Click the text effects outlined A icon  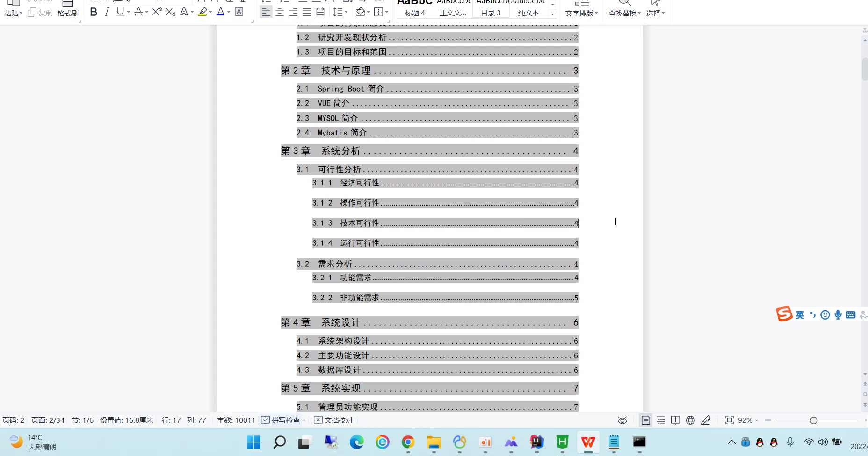pos(184,12)
